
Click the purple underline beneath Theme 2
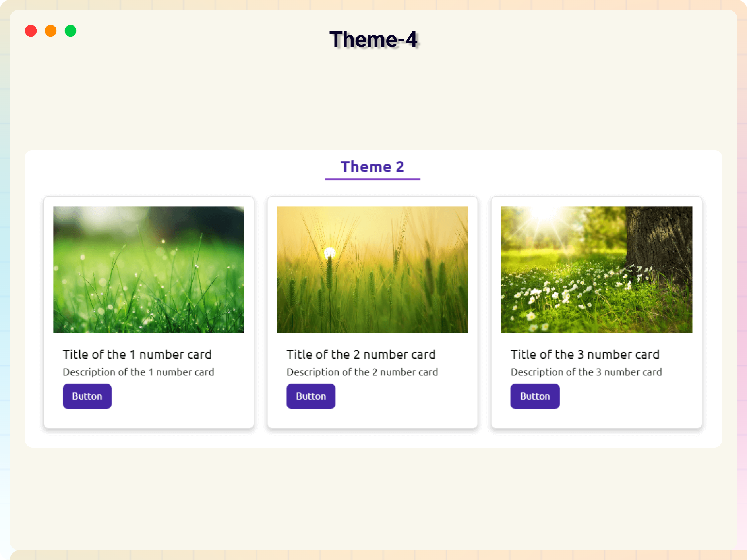tap(372, 179)
